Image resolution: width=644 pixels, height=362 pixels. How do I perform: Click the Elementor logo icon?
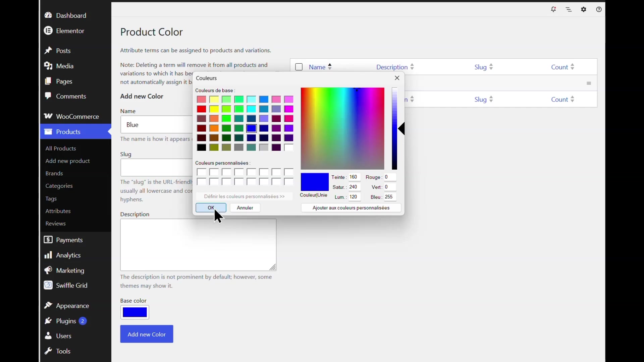(48, 31)
